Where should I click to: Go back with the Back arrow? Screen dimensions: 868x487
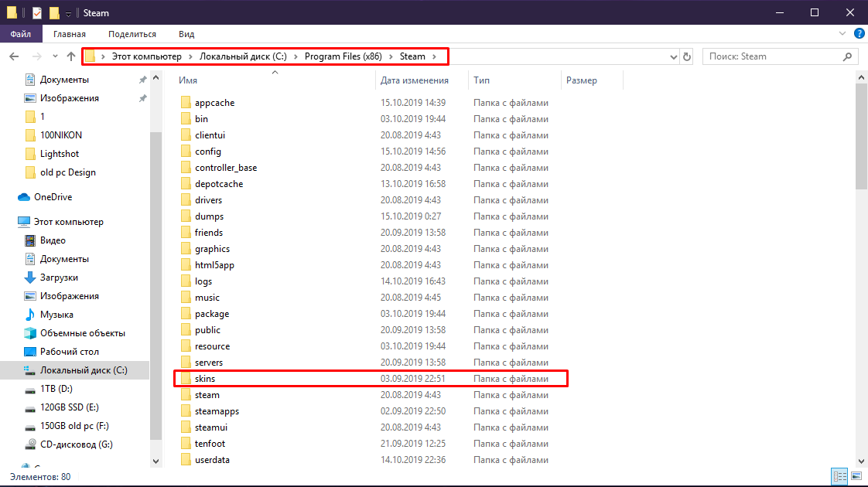[x=15, y=56]
